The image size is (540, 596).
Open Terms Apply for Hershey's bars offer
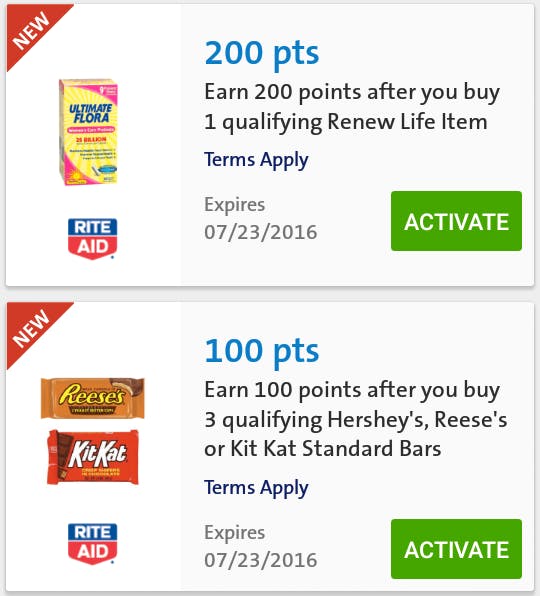[x=256, y=488]
